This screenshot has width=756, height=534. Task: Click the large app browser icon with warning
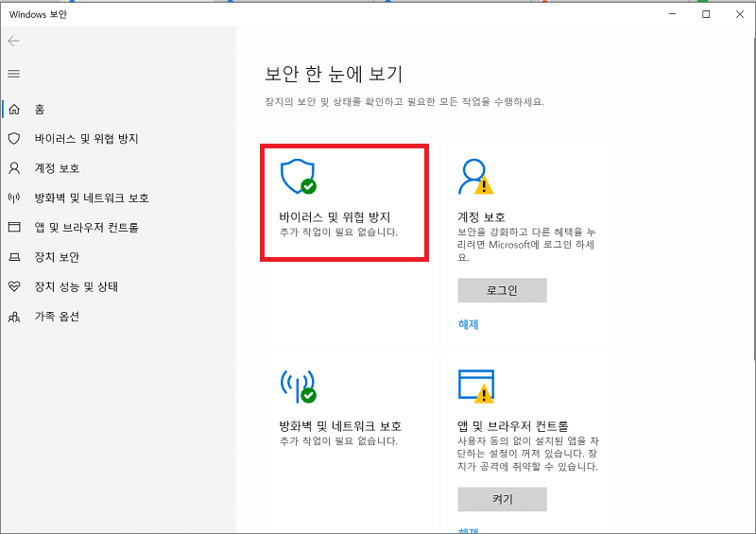click(x=476, y=386)
